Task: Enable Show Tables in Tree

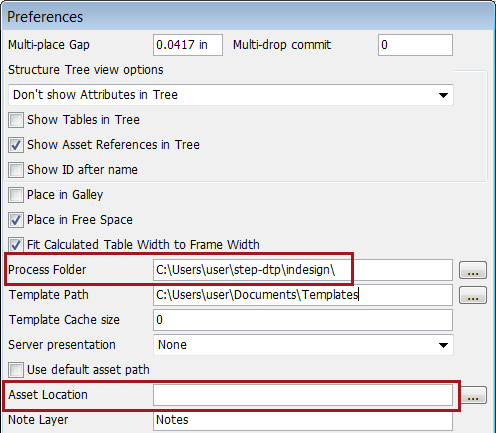Action: [x=16, y=120]
